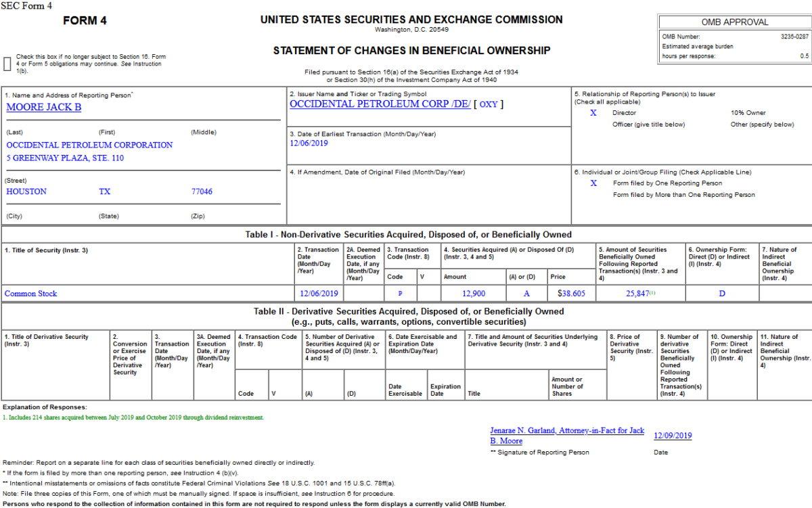The width and height of the screenshot is (812, 508).
Task: Click the Explanation of Responses heading
Action: pyautogui.click(x=45, y=407)
